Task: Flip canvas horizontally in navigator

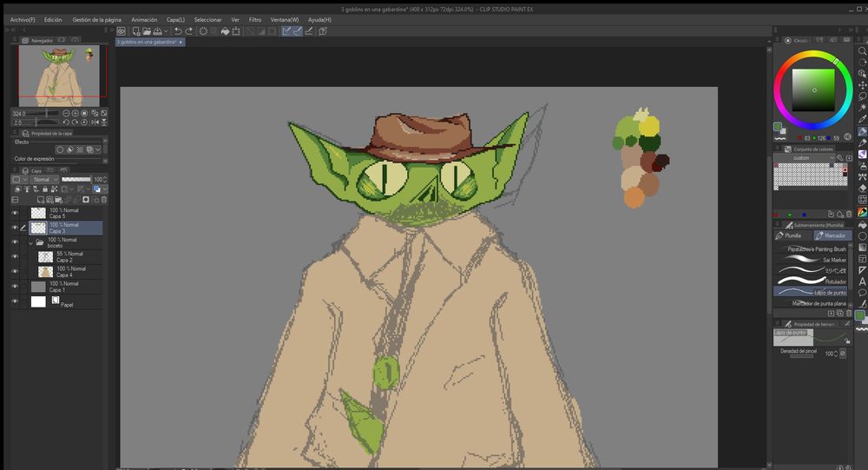Action: coord(95,122)
